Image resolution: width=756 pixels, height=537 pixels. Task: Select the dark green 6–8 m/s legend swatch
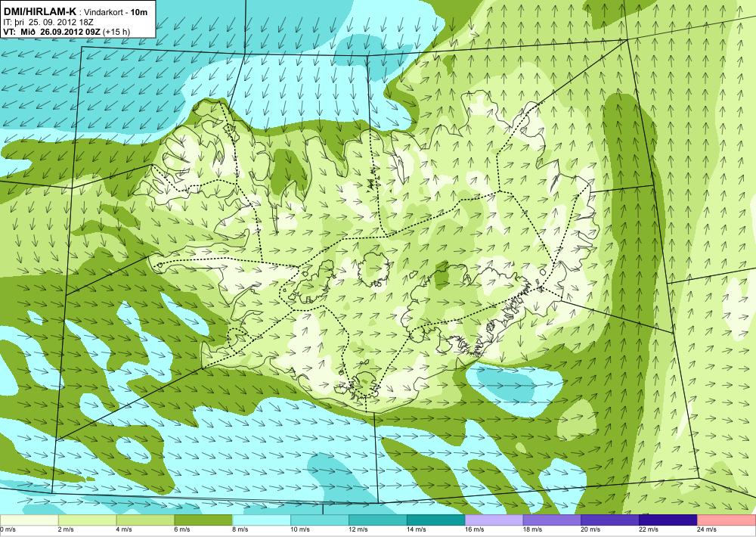[x=203, y=520]
